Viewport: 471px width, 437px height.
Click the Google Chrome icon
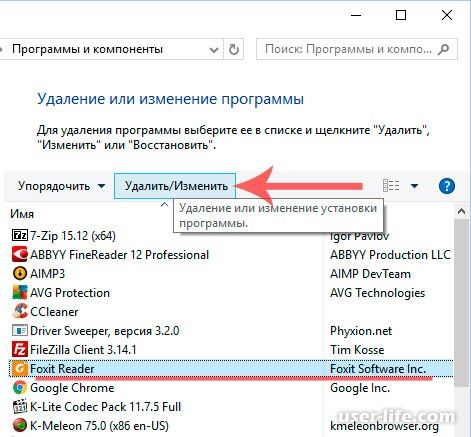[20, 387]
